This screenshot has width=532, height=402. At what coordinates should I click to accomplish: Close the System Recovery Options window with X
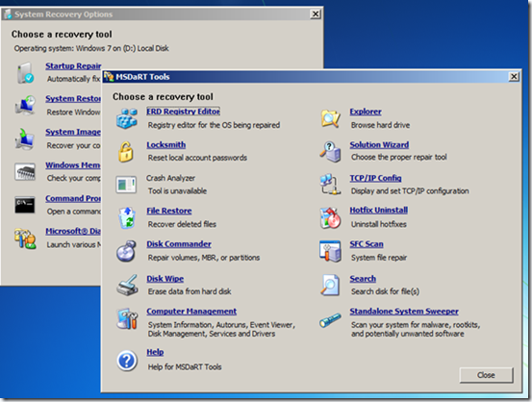coord(316,13)
